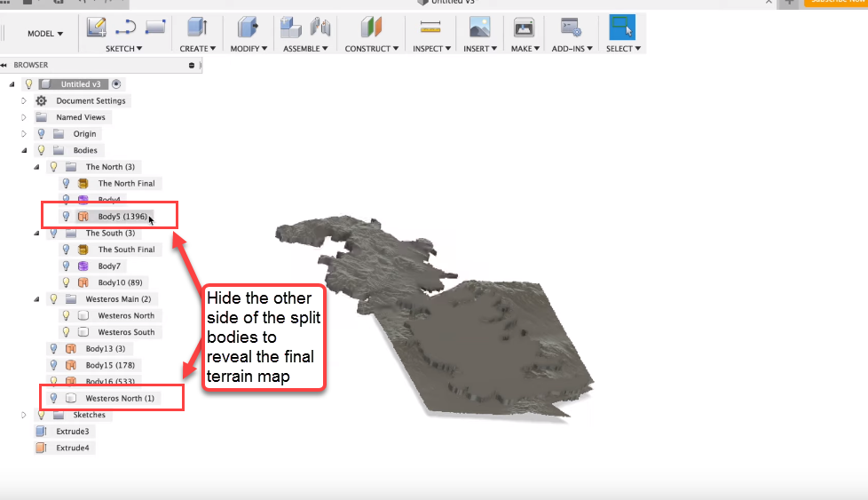Collapse the Untitled v3 root node
This screenshot has width=868, height=500.
[12, 84]
